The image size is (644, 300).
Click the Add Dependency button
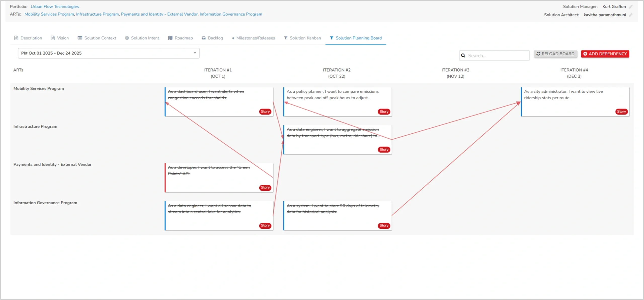(605, 54)
